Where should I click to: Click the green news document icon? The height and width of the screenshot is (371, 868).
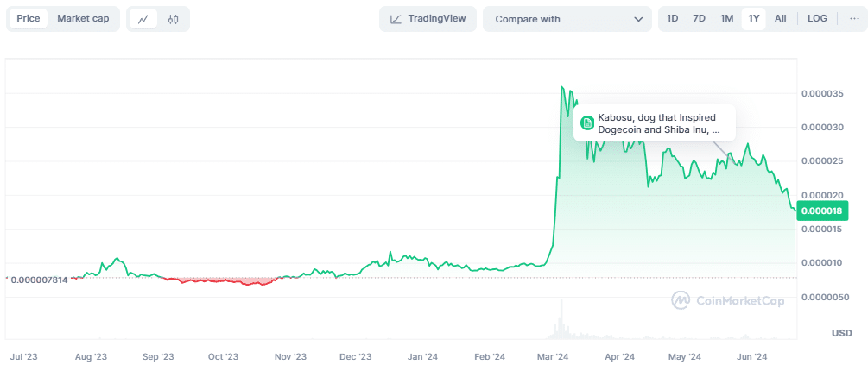587,123
